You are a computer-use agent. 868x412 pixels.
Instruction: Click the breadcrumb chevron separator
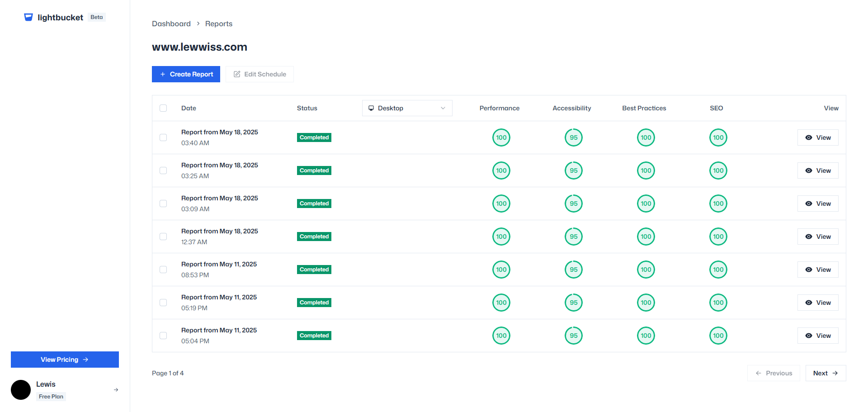click(198, 24)
